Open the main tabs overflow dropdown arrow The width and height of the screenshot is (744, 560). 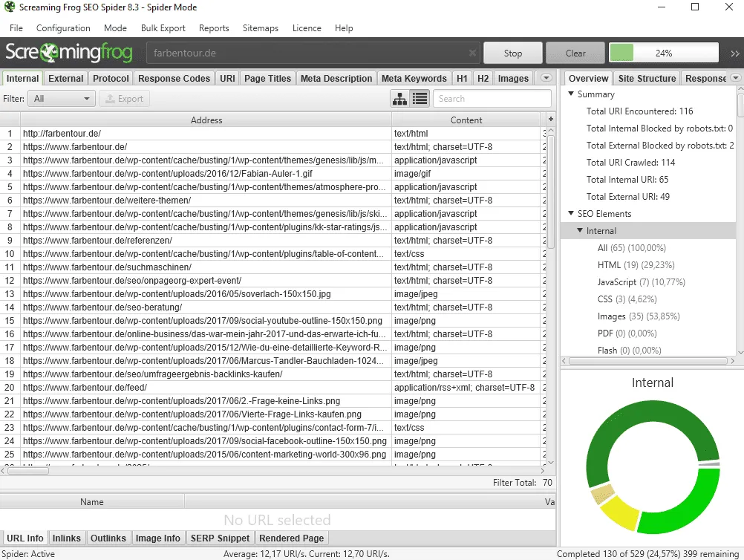pos(546,78)
